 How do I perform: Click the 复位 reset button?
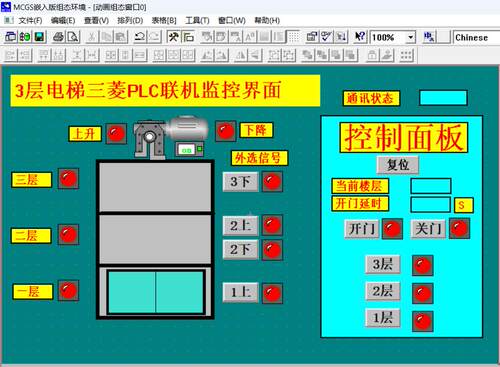[398, 165]
